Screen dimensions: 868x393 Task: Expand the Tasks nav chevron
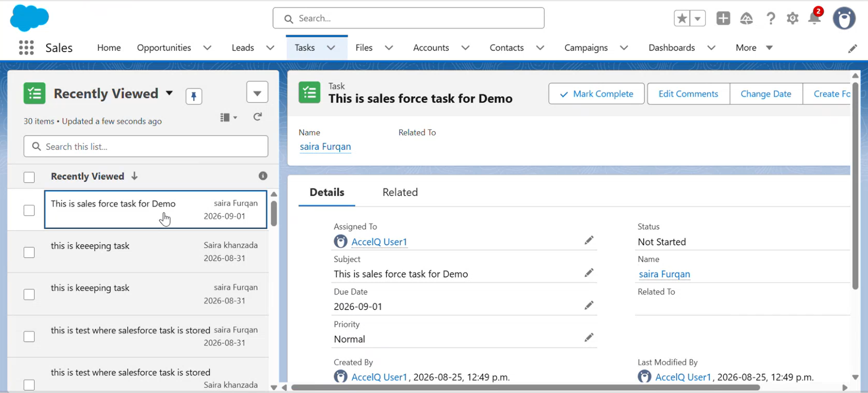pyautogui.click(x=331, y=48)
